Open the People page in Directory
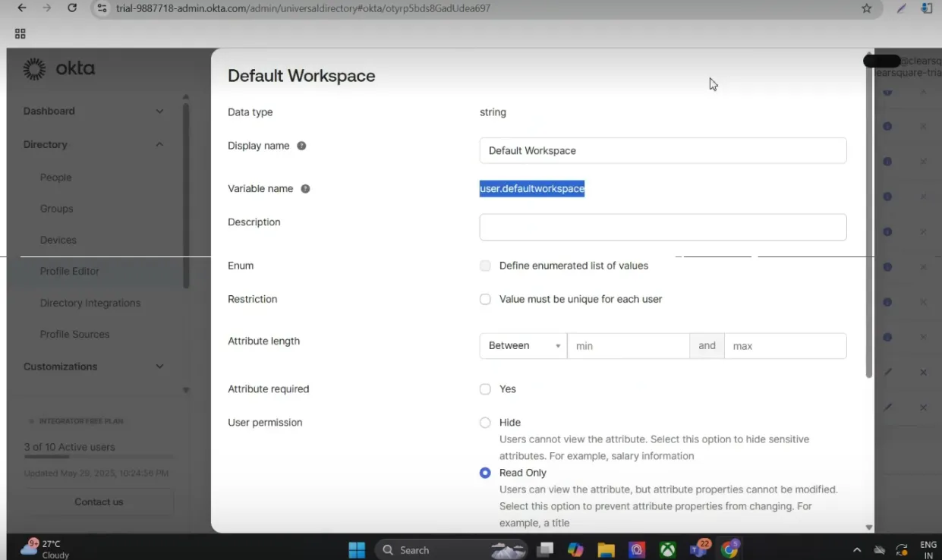Image resolution: width=942 pixels, height=560 pixels. [56, 178]
